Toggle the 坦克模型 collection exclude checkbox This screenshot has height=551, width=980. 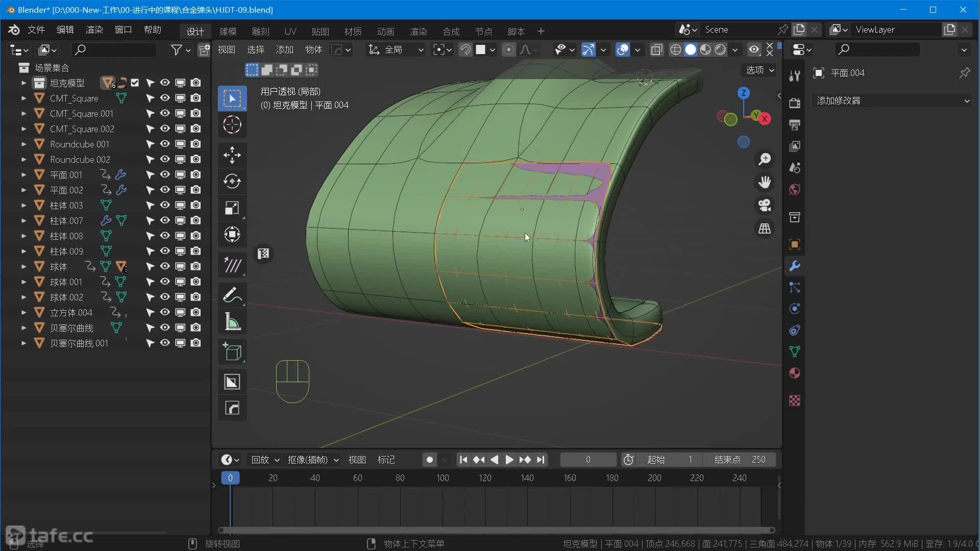coord(135,83)
